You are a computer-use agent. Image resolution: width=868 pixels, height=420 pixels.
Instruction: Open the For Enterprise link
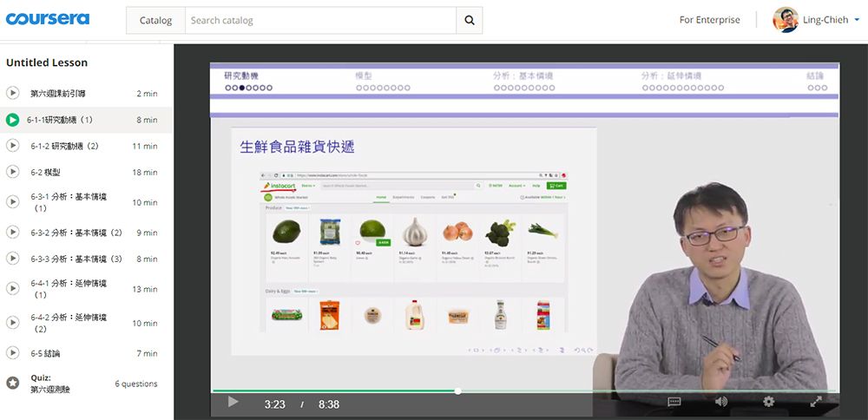[709, 20]
